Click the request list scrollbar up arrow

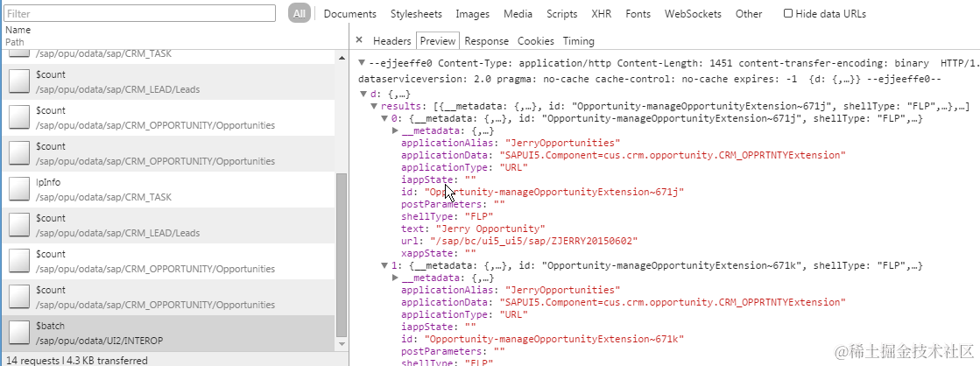pyautogui.click(x=342, y=58)
